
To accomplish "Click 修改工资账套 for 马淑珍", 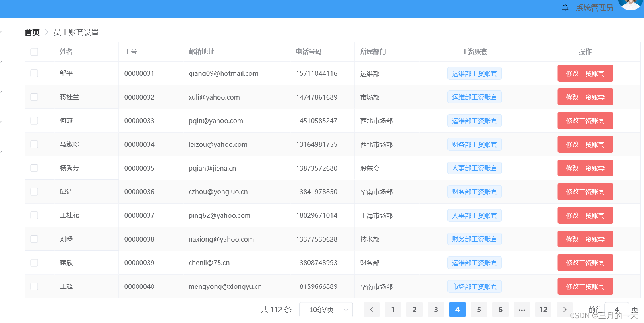I will [585, 144].
